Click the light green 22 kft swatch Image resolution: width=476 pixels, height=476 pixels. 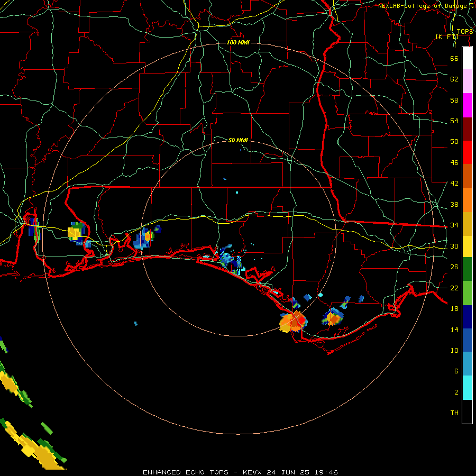467,293
